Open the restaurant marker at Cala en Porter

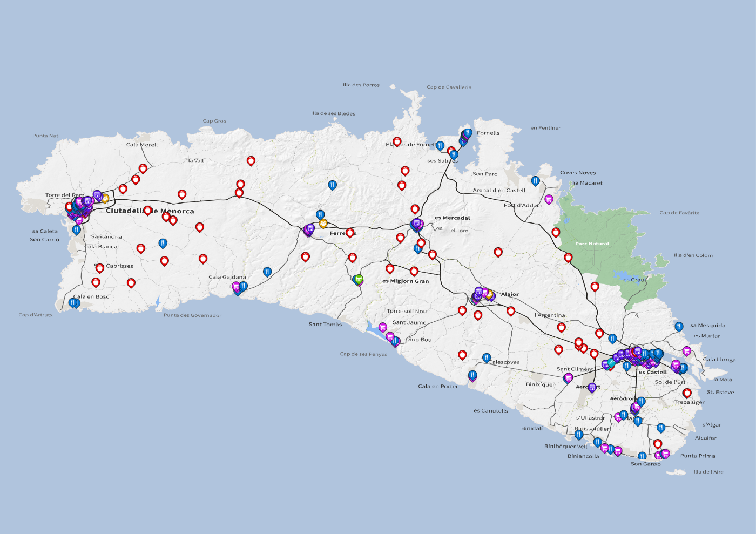pos(473,375)
